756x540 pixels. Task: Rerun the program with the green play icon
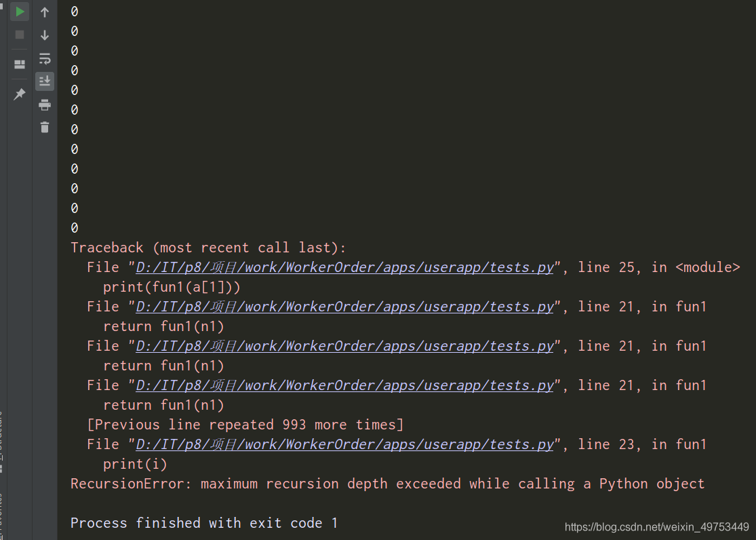[x=20, y=12]
